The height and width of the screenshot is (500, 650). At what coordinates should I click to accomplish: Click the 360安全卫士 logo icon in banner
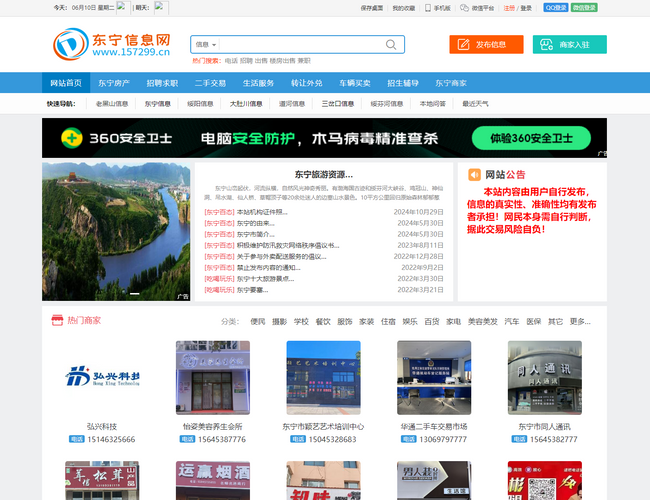pyautogui.click(x=72, y=138)
